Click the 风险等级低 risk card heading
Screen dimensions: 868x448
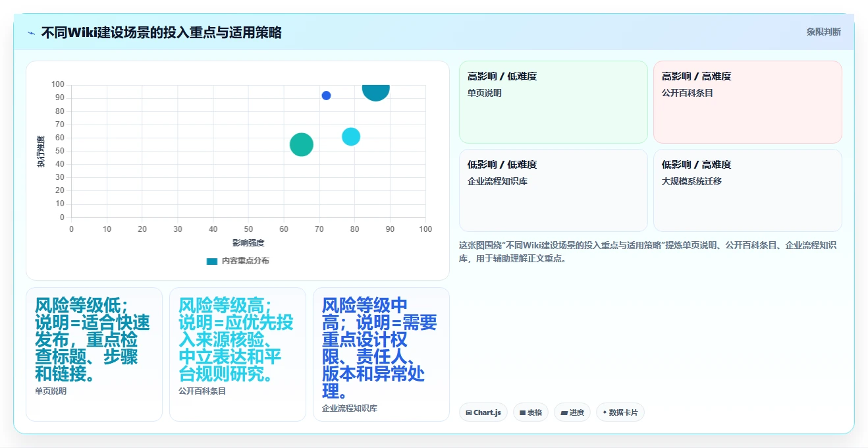(x=92, y=339)
